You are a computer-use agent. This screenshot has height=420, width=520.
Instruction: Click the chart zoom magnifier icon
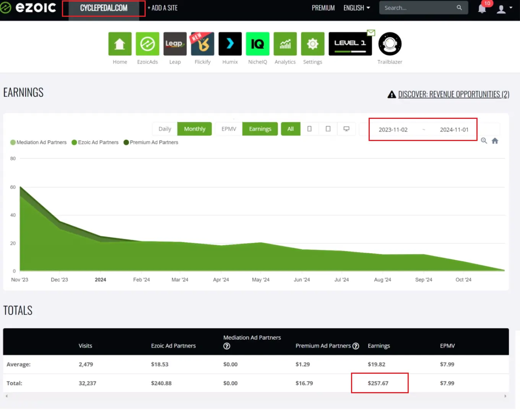point(484,141)
